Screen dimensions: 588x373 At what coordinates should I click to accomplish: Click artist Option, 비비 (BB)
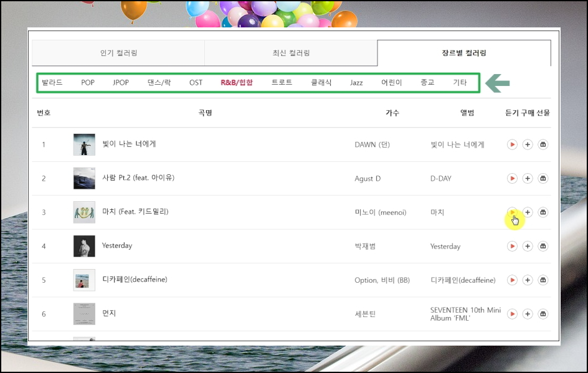coord(382,280)
